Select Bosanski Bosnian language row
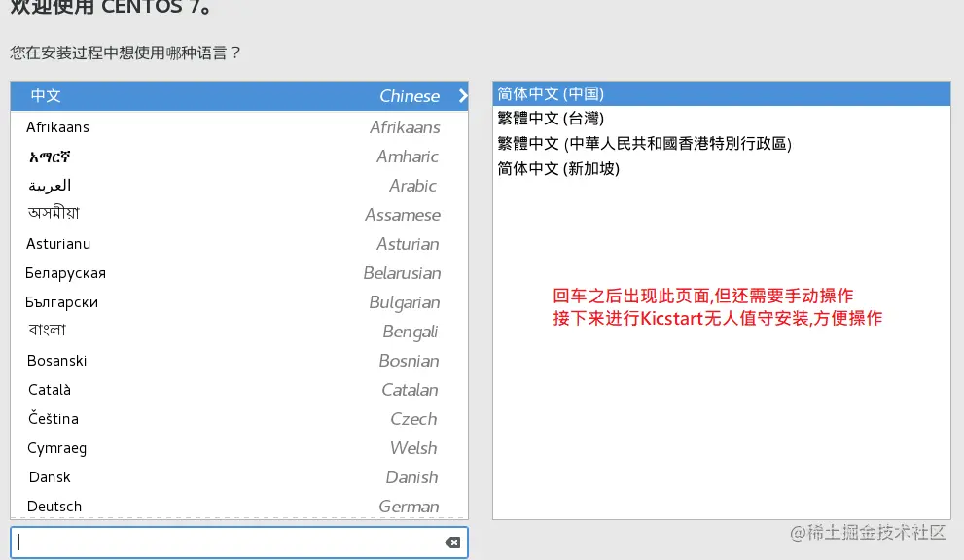Screen dimensions: 964x560 click(239, 361)
